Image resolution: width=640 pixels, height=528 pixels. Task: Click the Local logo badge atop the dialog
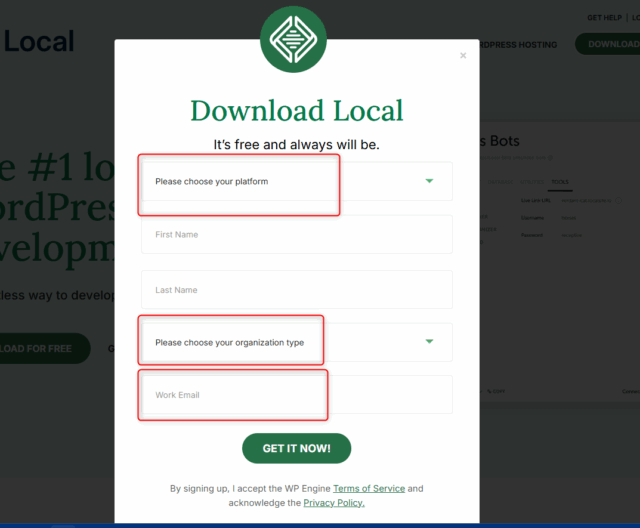[293, 39]
